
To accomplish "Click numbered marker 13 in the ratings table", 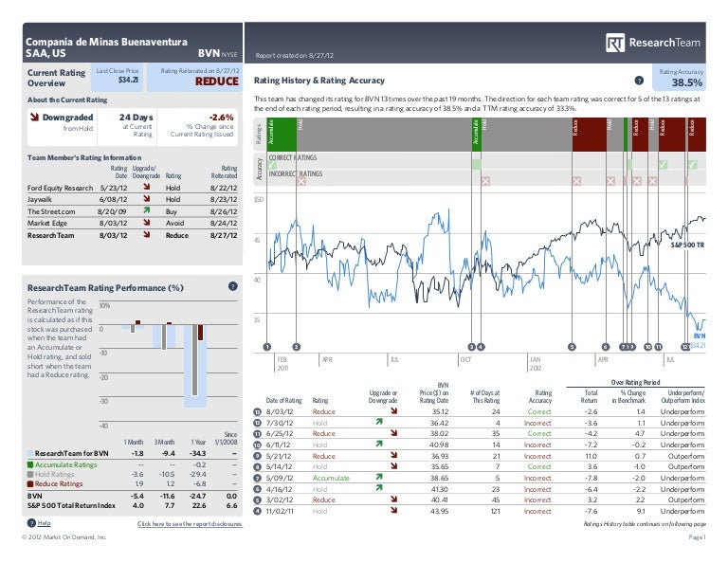I will (258, 411).
